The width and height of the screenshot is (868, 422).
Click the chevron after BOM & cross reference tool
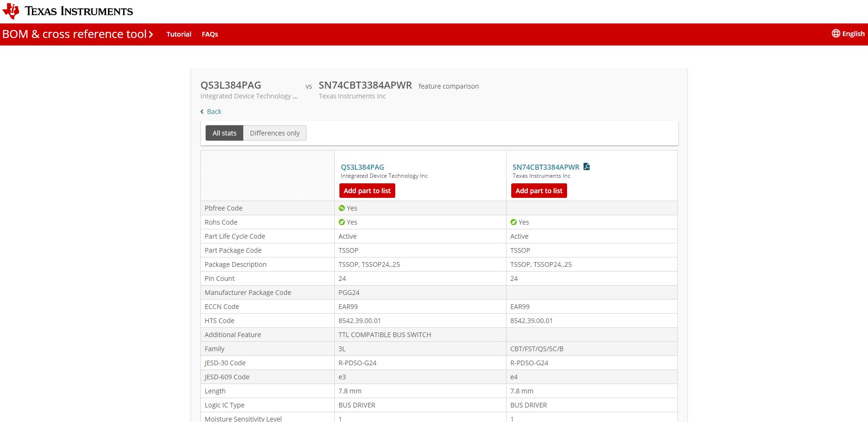point(151,34)
